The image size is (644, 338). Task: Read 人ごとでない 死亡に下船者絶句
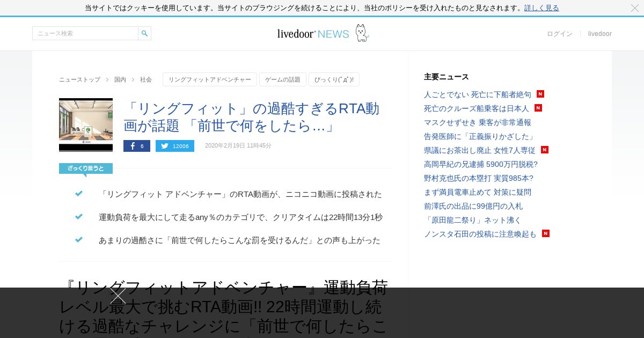click(x=478, y=94)
